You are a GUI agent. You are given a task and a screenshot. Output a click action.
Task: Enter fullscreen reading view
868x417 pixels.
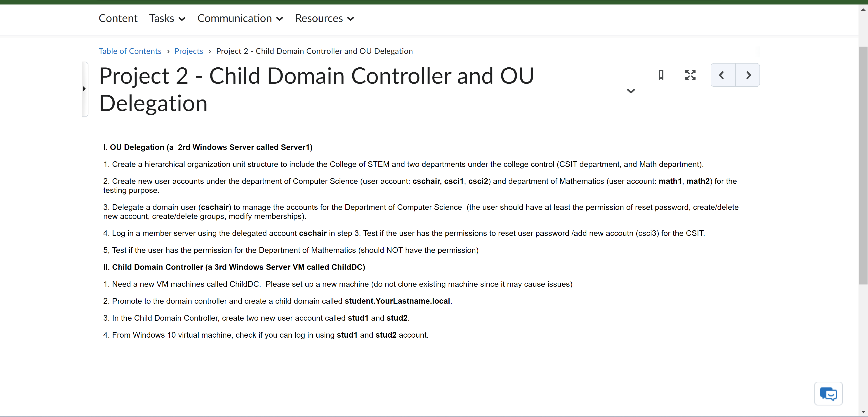click(690, 75)
